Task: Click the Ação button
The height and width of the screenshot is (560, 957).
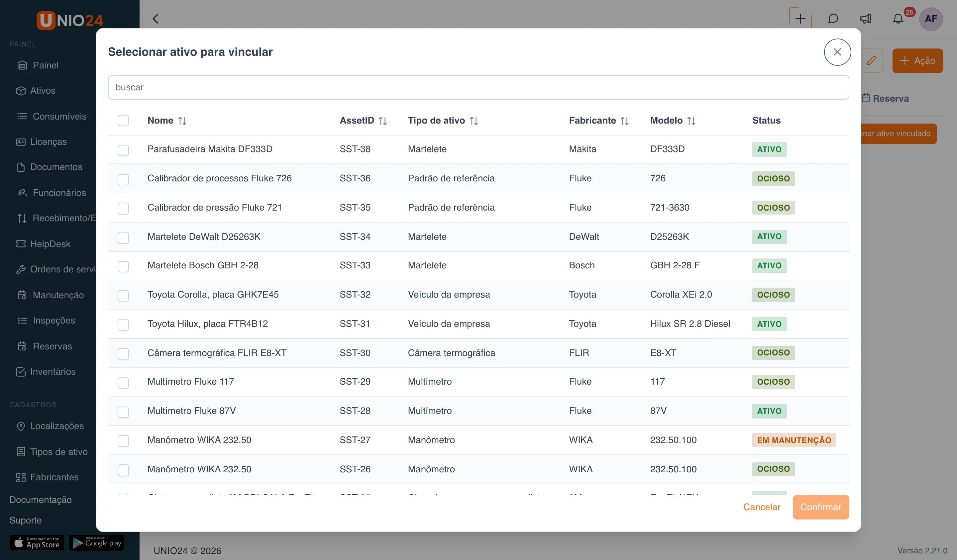Action: click(917, 60)
